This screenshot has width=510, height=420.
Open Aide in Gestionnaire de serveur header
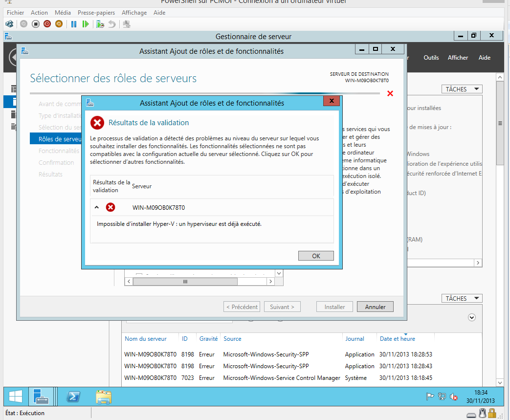click(x=485, y=58)
